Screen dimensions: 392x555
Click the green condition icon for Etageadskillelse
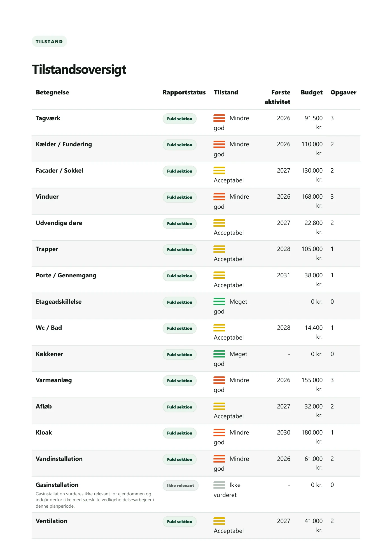tap(219, 301)
